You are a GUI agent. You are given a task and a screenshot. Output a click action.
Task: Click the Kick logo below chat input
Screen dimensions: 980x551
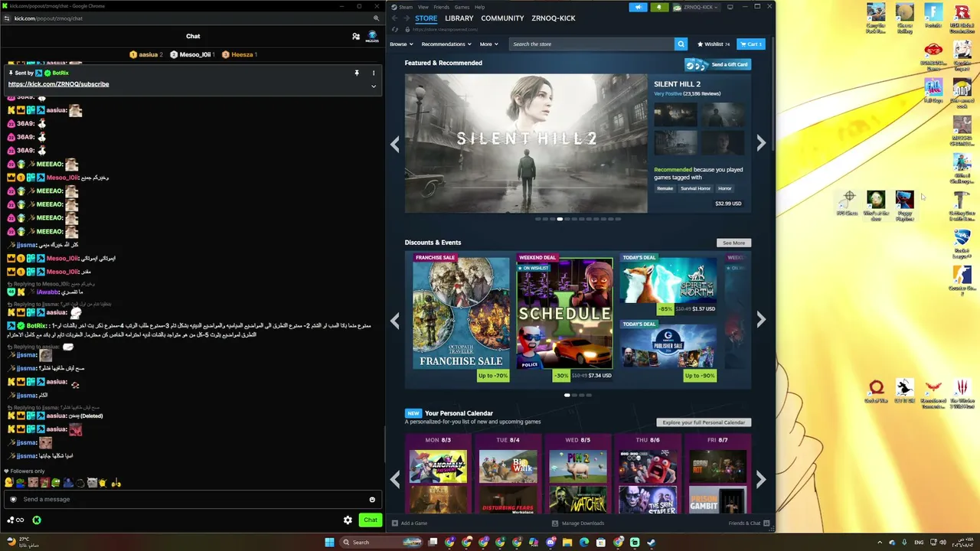tap(37, 520)
